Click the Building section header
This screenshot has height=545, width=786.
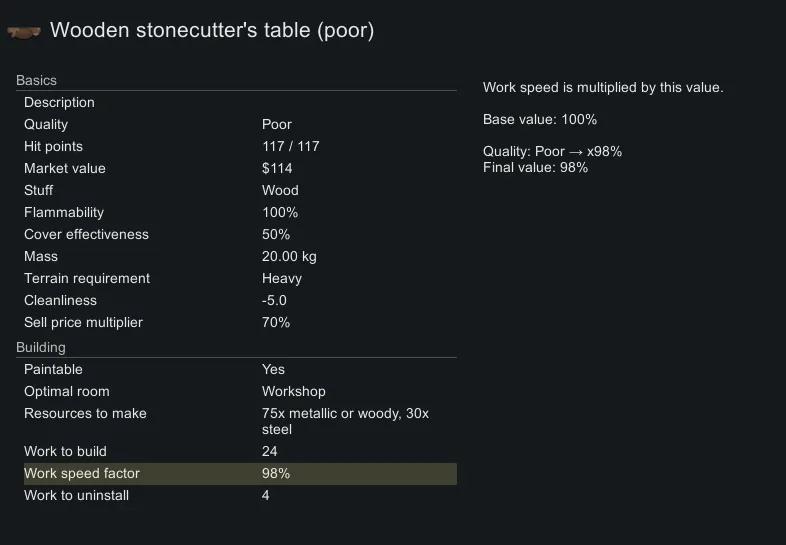click(x=41, y=347)
